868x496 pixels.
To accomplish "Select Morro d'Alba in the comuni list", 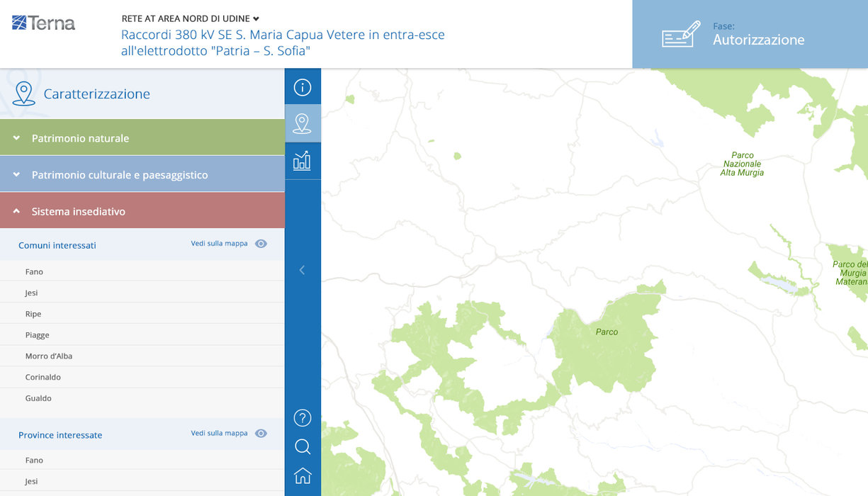I will coord(49,356).
